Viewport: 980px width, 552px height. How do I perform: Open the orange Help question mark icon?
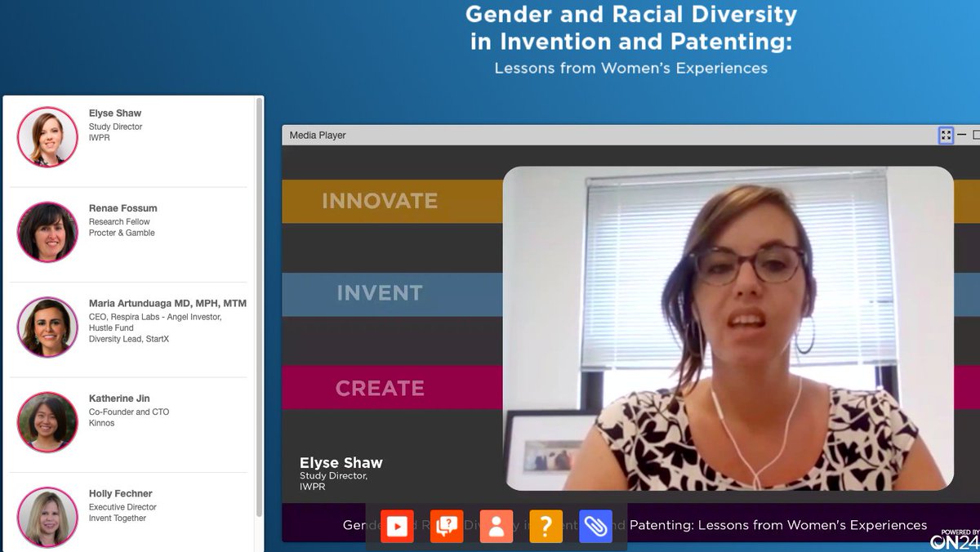[x=546, y=527]
